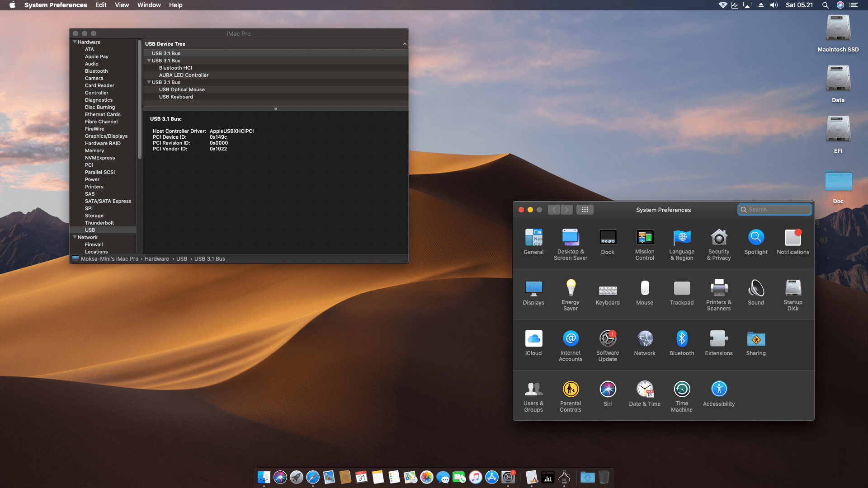The width and height of the screenshot is (868, 488).
Task: Open the Dock preference pane
Action: pos(608,242)
